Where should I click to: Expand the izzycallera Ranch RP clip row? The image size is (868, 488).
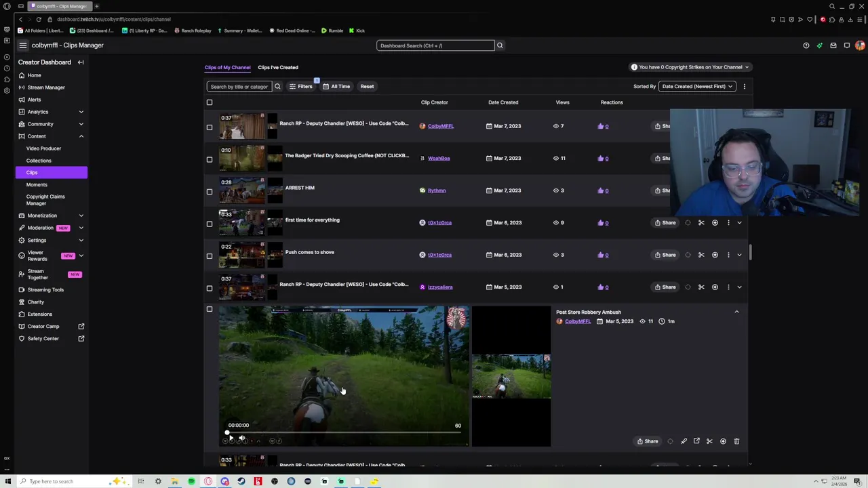tap(739, 287)
